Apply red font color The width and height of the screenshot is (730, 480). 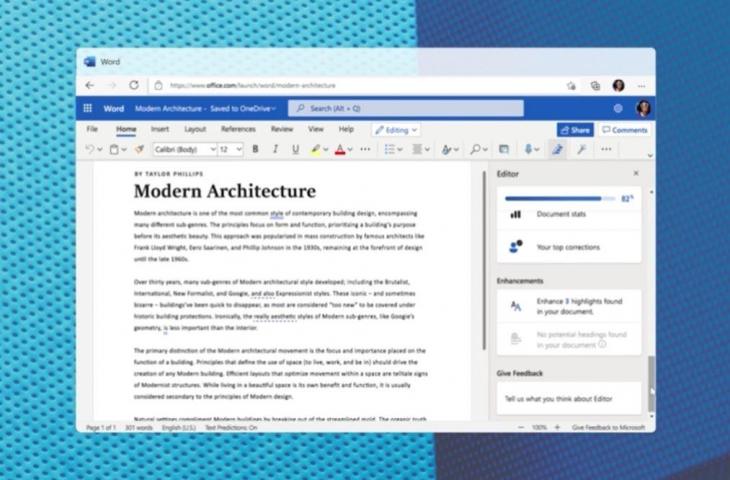coord(340,149)
